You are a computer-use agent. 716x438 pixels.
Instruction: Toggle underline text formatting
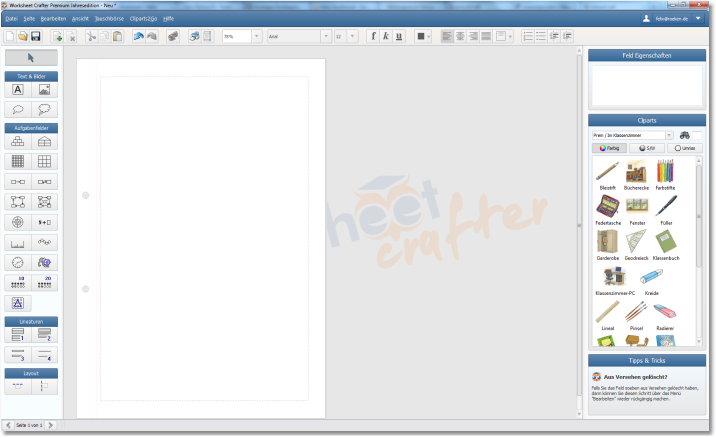click(x=399, y=36)
